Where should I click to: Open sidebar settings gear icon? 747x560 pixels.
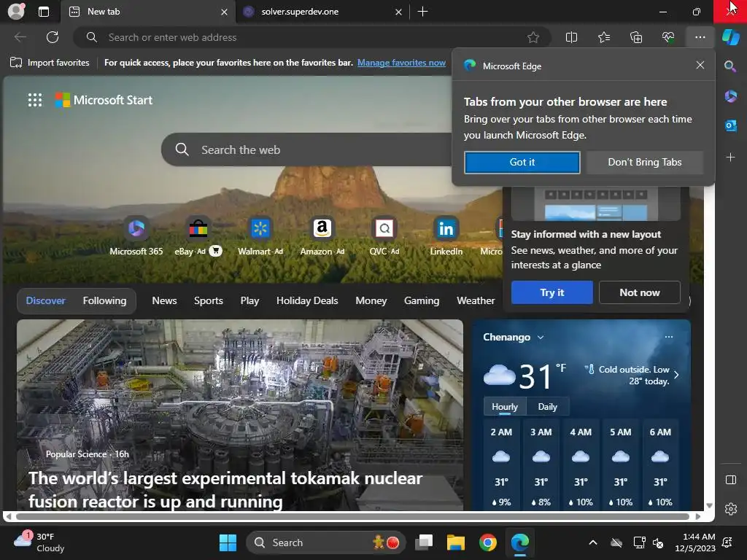(731, 508)
